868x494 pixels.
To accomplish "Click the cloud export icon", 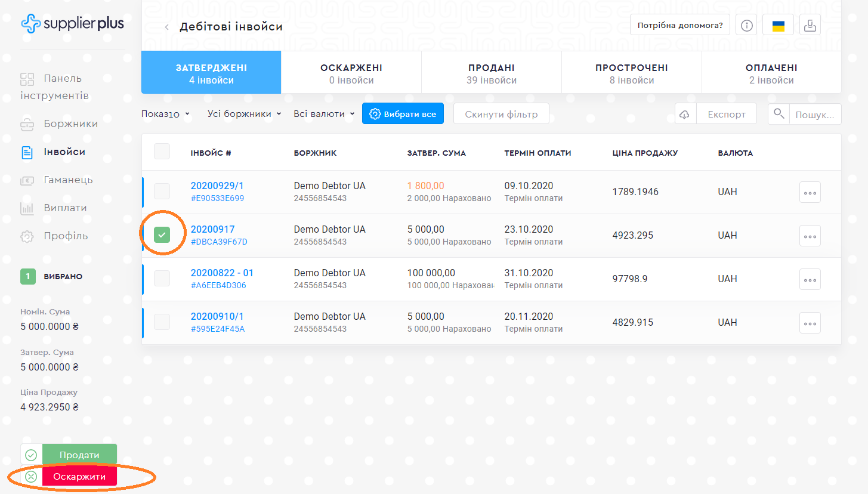I will [685, 114].
